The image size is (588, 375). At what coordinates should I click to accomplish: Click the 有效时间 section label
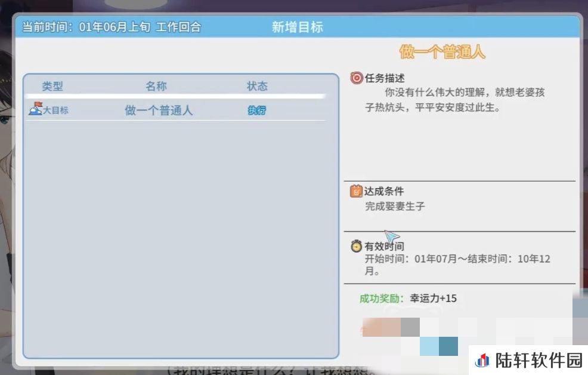click(385, 246)
